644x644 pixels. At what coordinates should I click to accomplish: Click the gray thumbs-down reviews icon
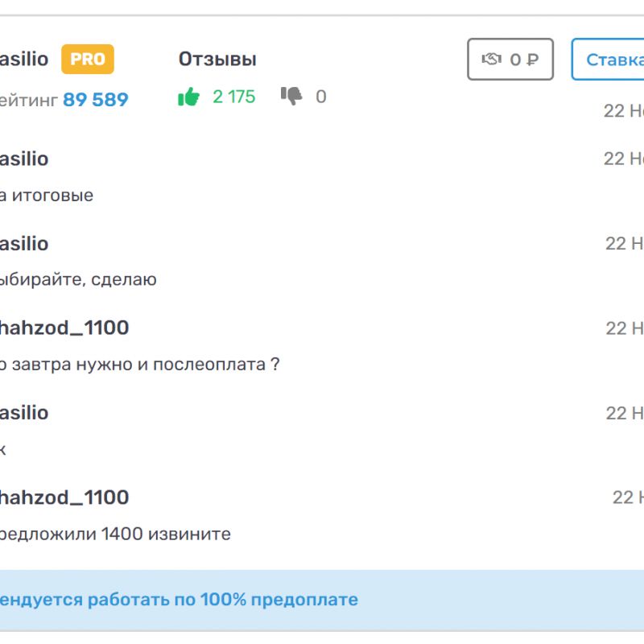(291, 96)
